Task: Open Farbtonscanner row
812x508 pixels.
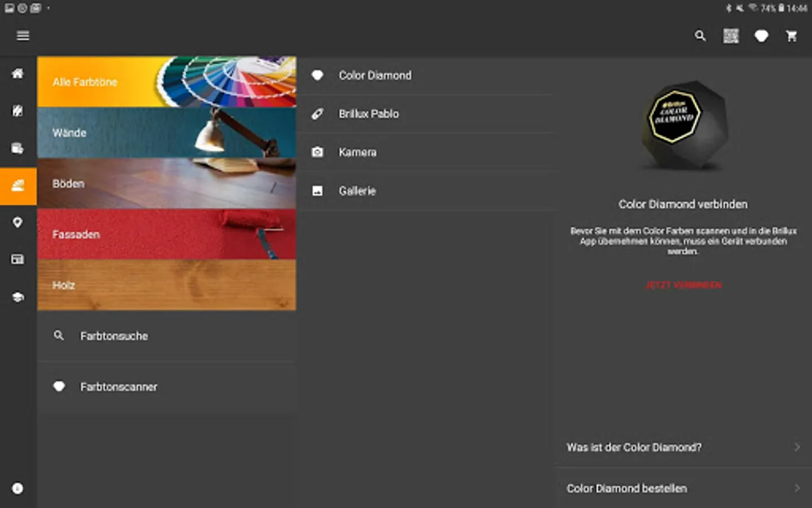Action: tap(167, 387)
